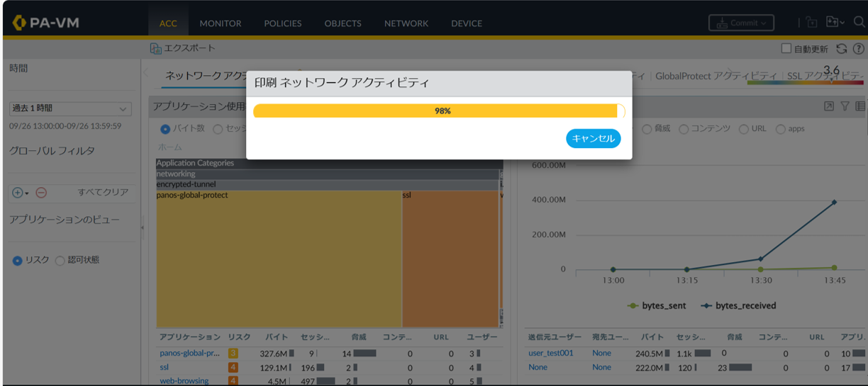
Task: Open the 過去 1 時間 time range dropdown
Action: pyautogui.click(x=70, y=108)
